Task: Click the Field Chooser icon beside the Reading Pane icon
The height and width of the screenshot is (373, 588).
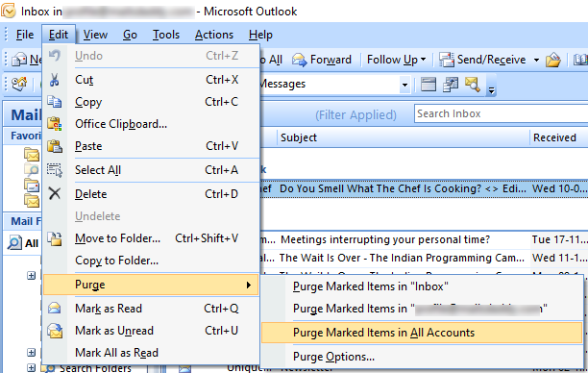Action: click(451, 85)
